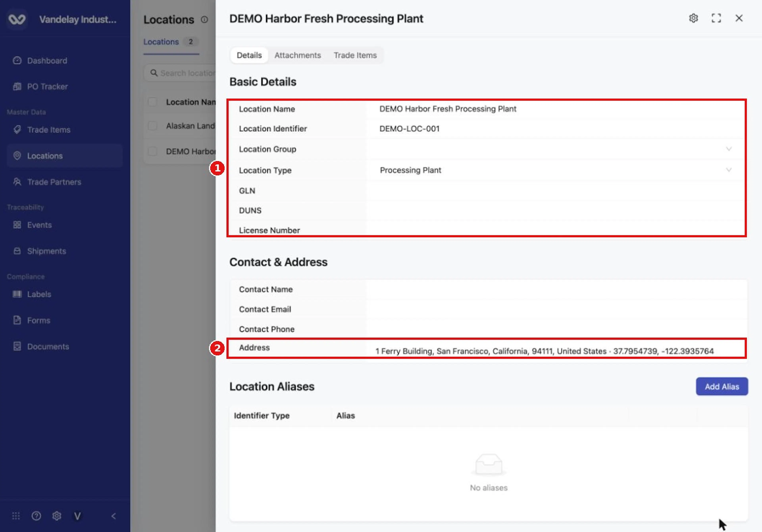The height and width of the screenshot is (532, 762).
Task: Open the apps grid icon at the bottom of the sidebar
Action: click(x=16, y=516)
